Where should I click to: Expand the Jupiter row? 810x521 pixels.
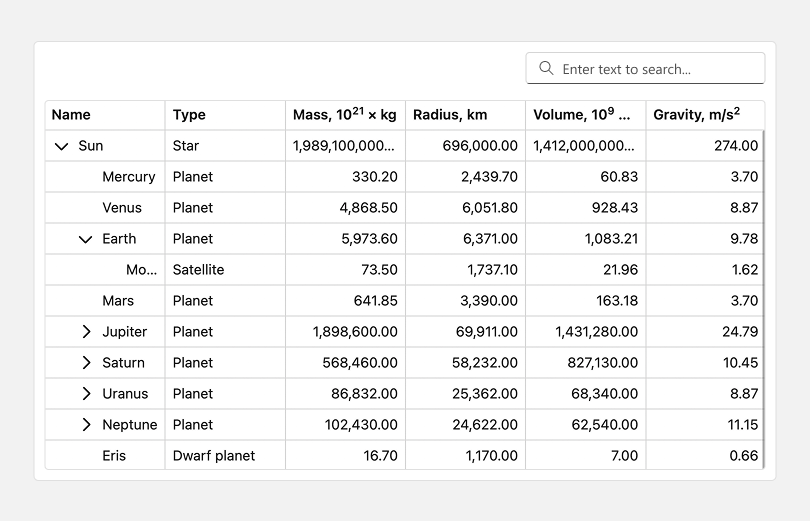[86, 332]
